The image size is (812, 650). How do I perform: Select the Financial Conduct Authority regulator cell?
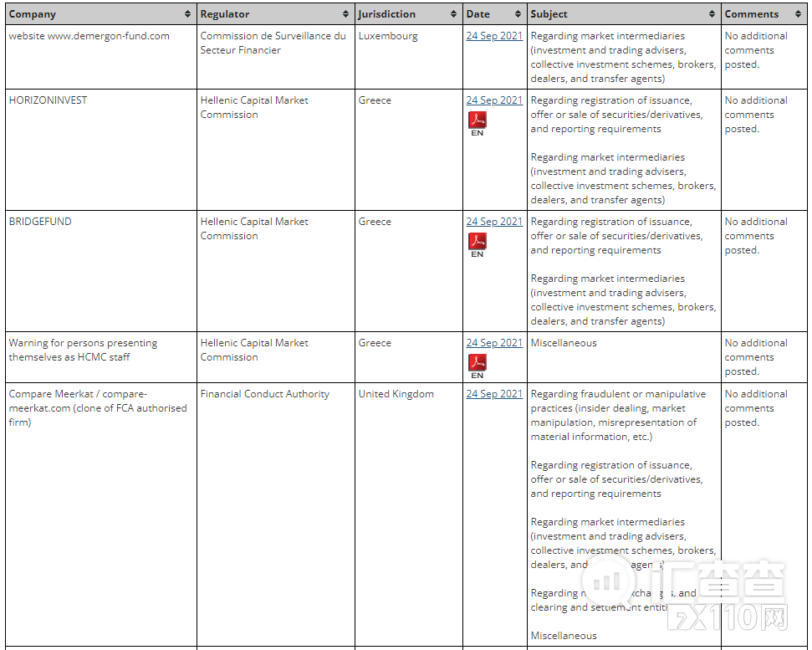pyautogui.click(x=264, y=394)
